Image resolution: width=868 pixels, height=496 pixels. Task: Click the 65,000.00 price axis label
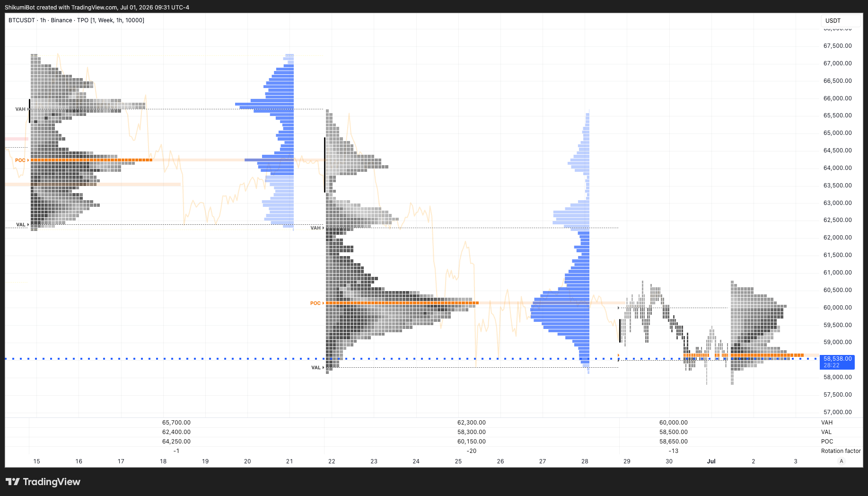(x=837, y=133)
